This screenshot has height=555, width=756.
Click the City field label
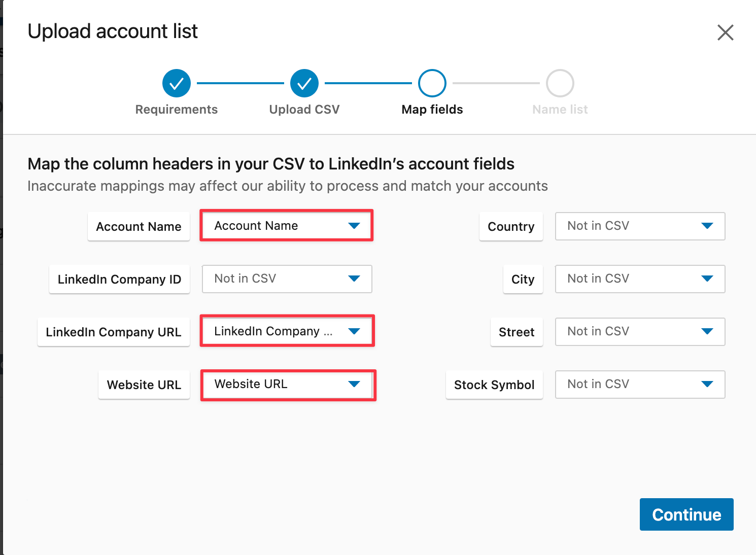(523, 279)
